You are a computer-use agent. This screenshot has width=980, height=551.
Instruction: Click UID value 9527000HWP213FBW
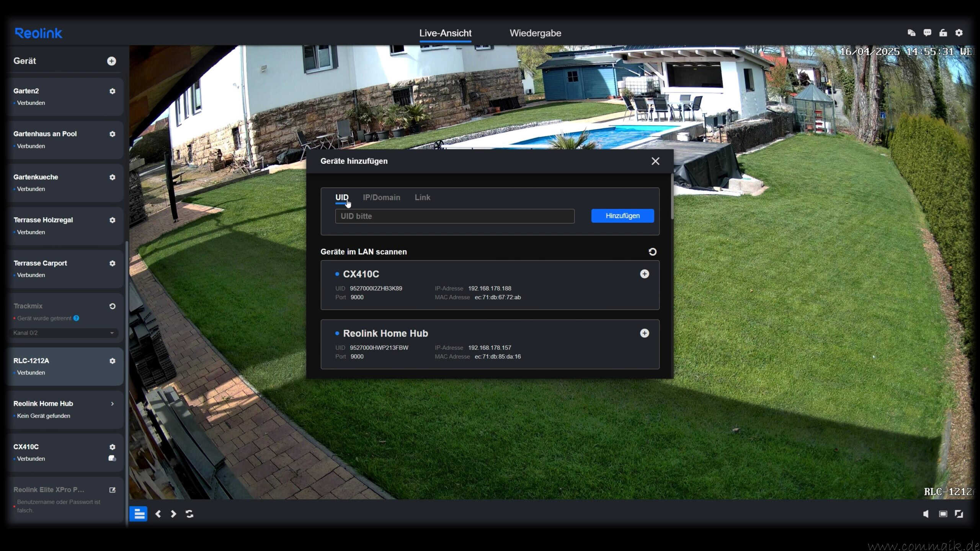click(379, 348)
